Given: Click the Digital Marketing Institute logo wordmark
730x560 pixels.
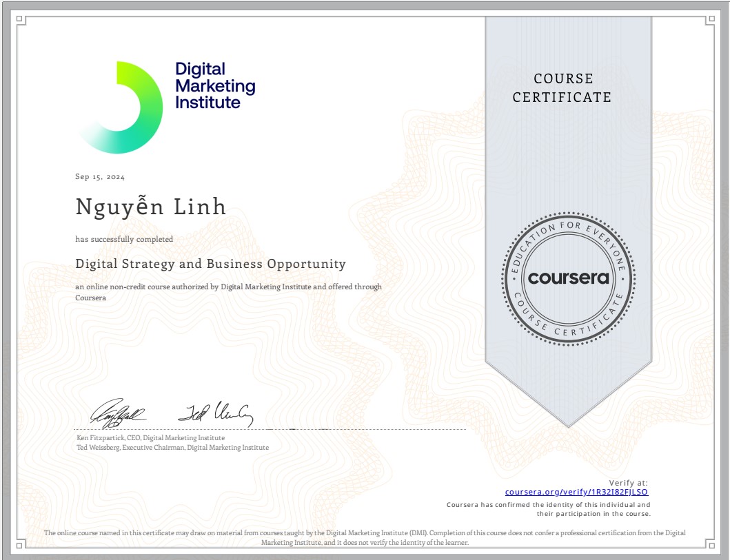Looking at the screenshot, I should coord(215,85).
